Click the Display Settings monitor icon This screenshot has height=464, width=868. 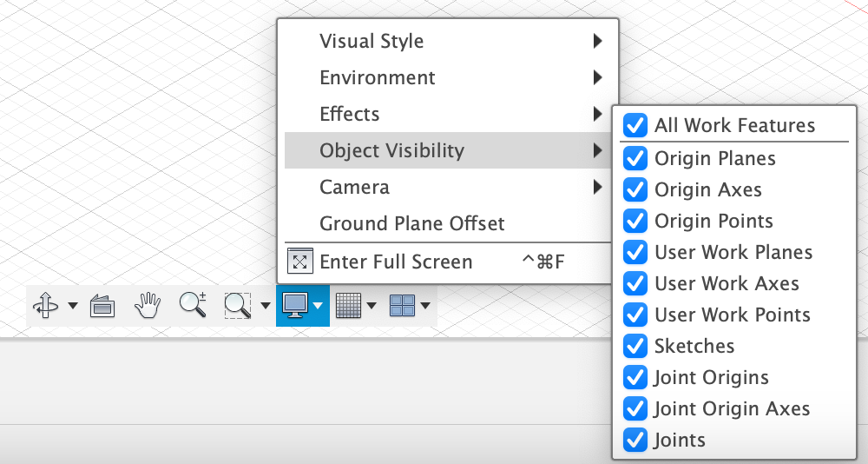point(295,305)
